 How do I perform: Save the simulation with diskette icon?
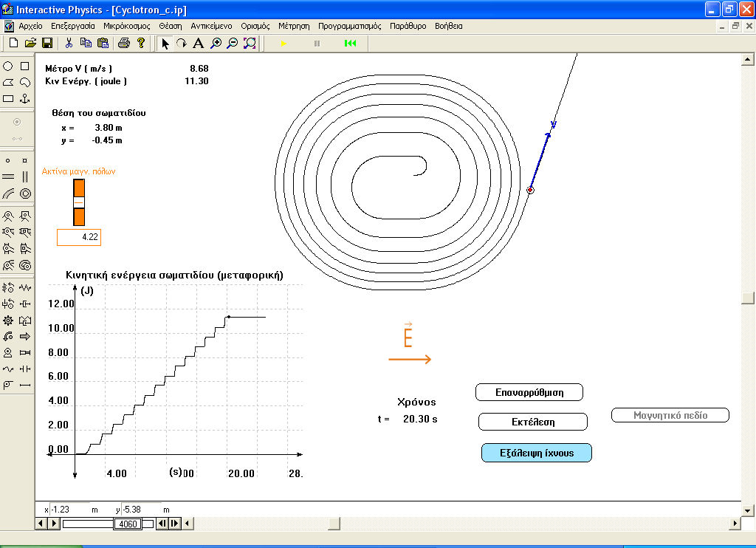click(x=47, y=43)
